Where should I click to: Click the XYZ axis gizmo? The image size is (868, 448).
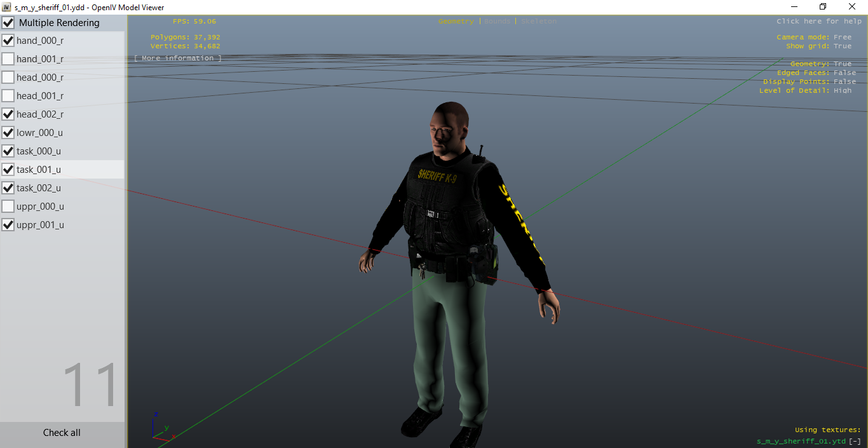tap(161, 428)
